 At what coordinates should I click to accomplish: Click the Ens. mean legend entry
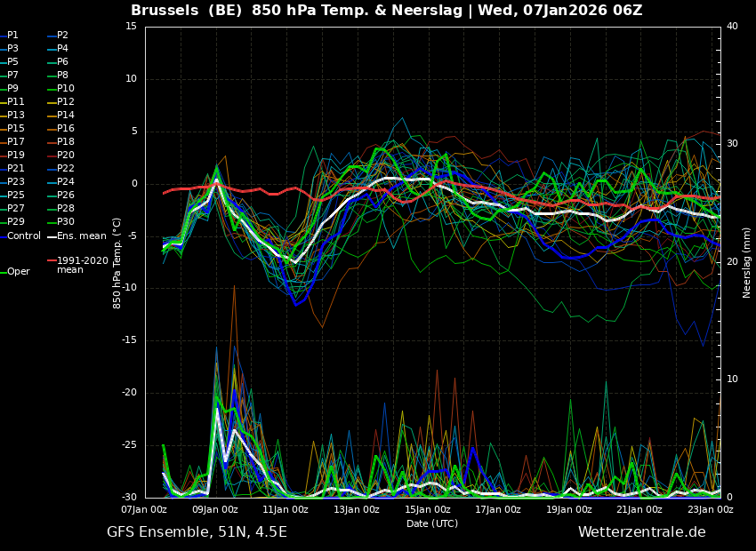(x=76, y=236)
